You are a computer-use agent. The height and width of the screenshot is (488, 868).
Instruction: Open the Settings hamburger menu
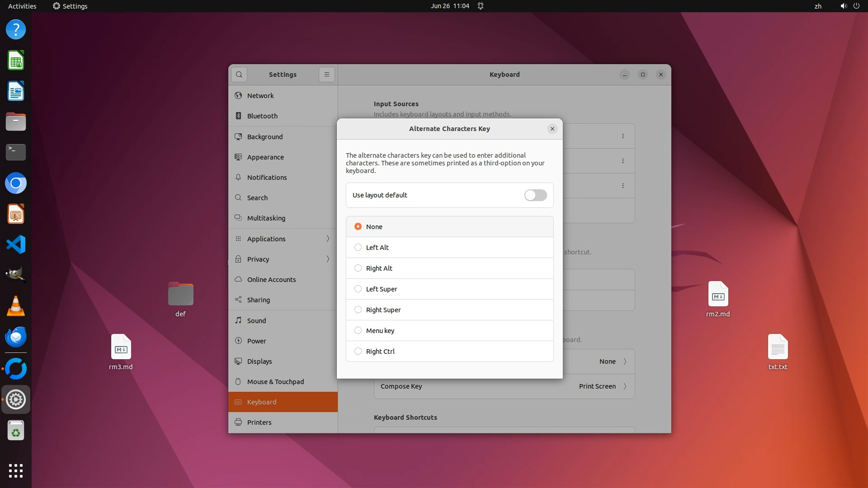326,75
